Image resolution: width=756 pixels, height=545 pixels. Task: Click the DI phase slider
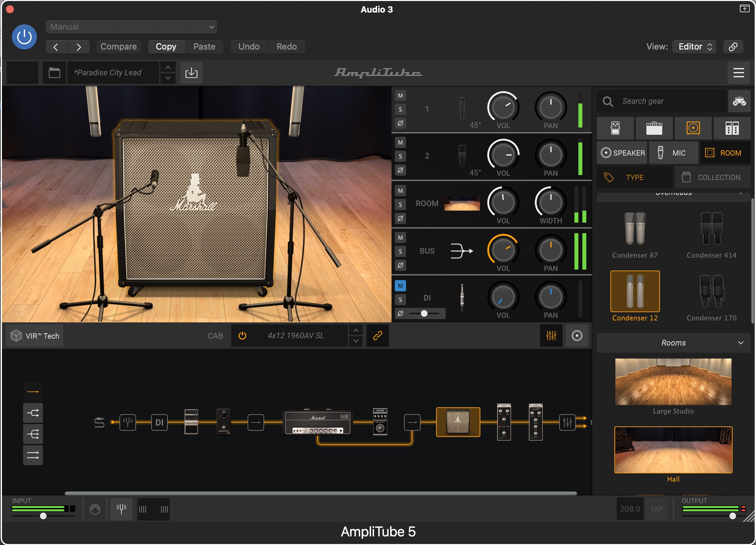tap(424, 313)
